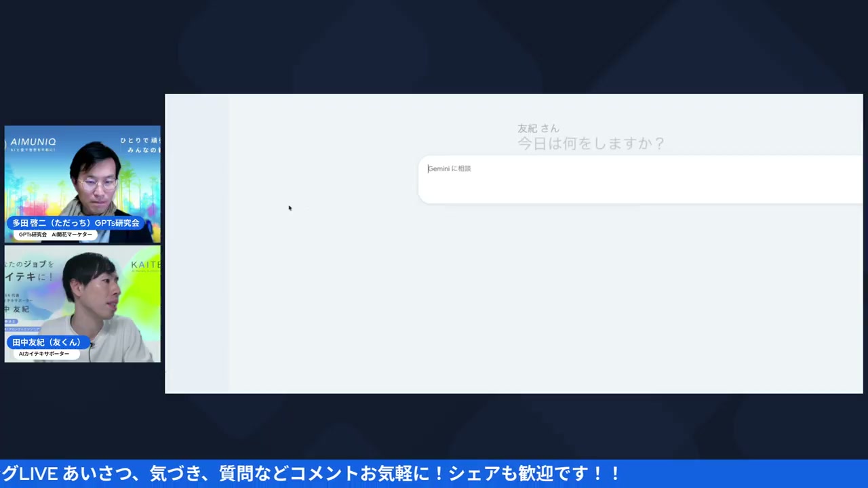Click the blue comment ticker bar
This screenshot has height=488, width=868.
(x=434, y=473)
